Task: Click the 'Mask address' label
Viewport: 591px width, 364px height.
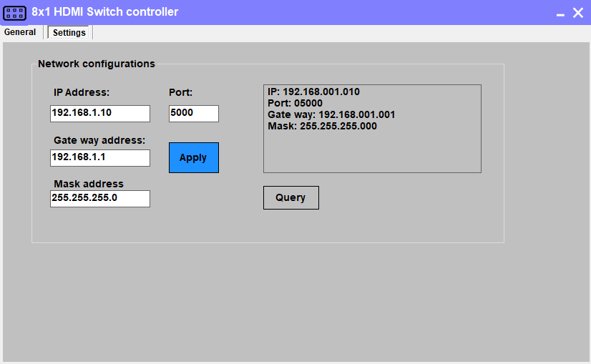Action: [x=89, y=184]
